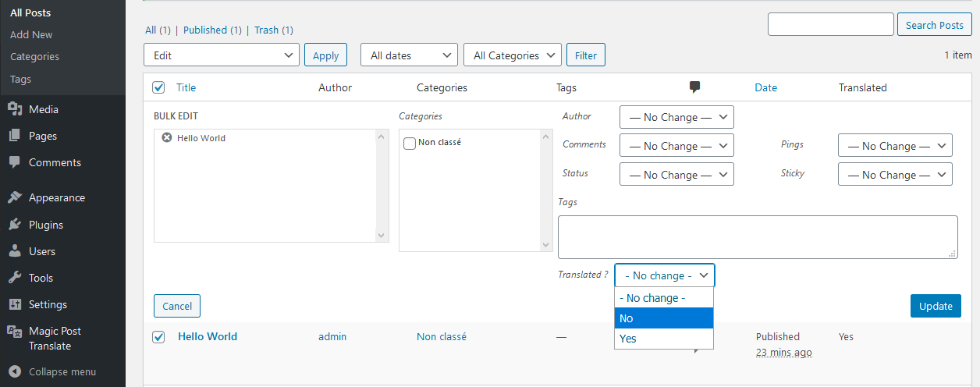The height and width of the screenshot is (387, 980).
Task: Click the Users person icon
Action: [14, 251]
